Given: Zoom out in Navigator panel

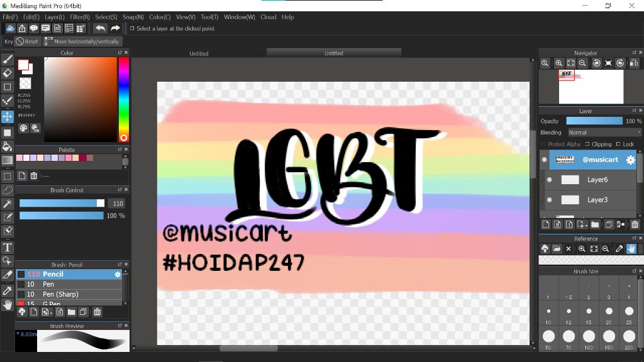Looking at the screenshot, I should [x=582, y=63].
